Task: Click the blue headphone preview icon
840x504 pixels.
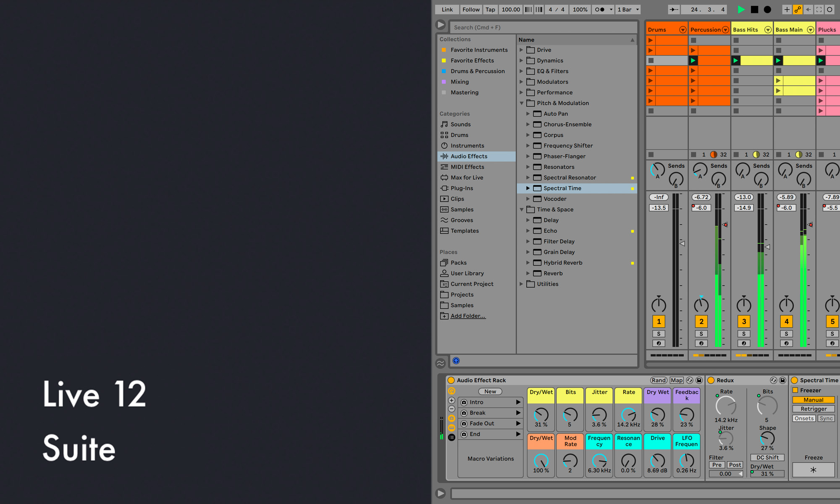Action: coord(456,361)
